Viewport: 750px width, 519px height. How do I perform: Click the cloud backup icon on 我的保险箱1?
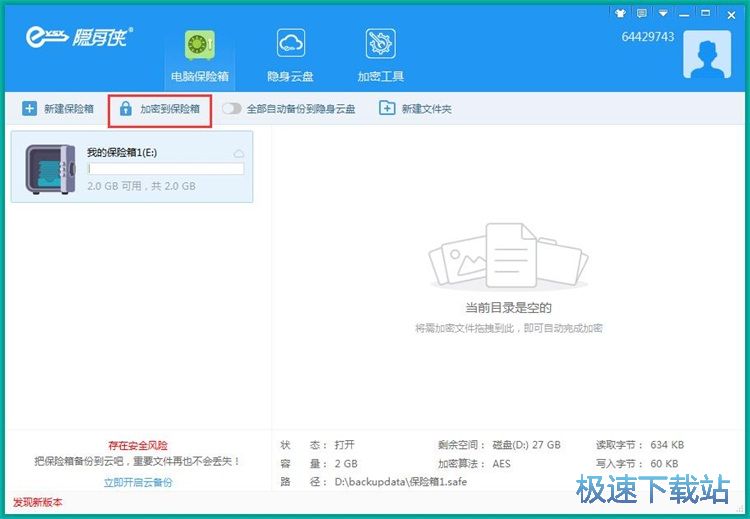(239, 154)
